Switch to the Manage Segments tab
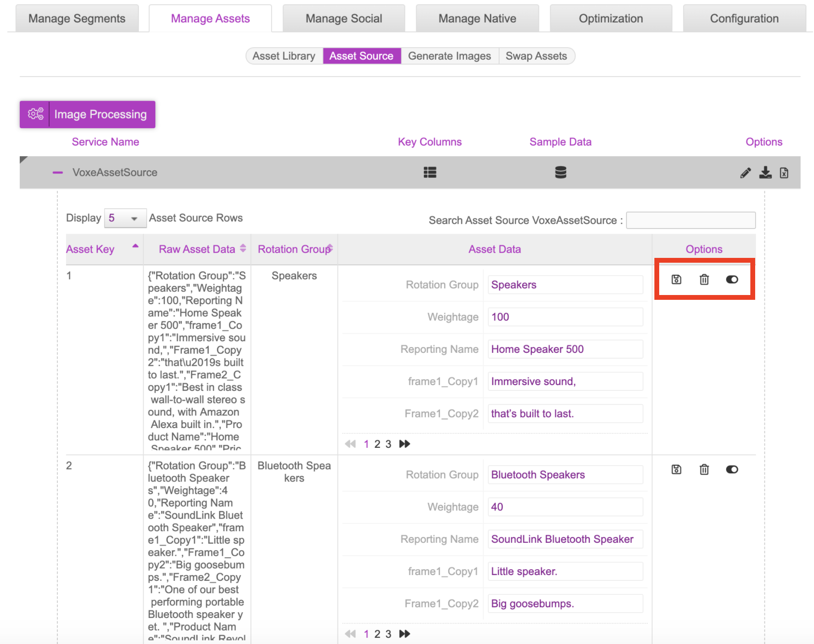This screenshot has width=814, height=644. pos(77,19)
